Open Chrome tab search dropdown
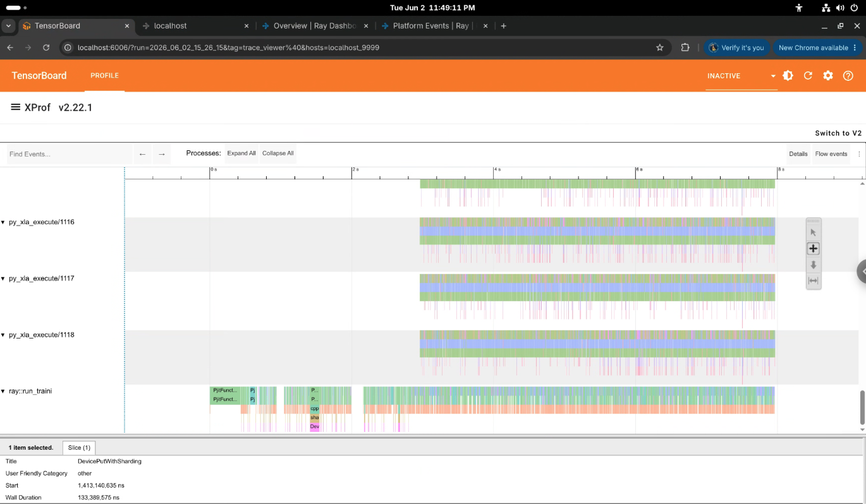This screenshot has width=866, height=504. point(9,26)
